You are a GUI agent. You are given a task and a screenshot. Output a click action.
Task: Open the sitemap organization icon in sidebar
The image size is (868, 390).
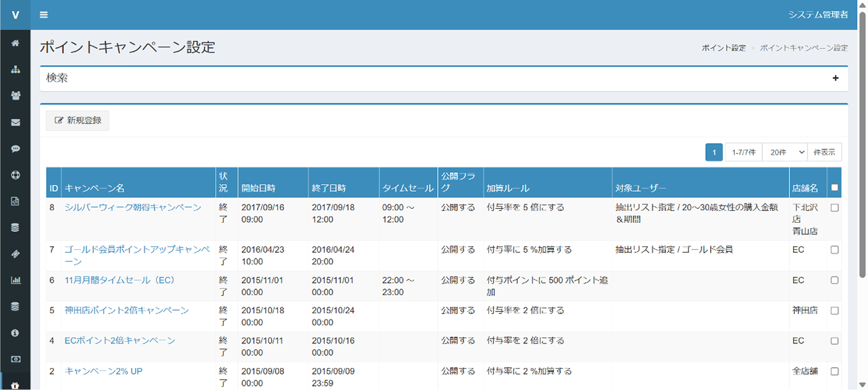(15, 70)
